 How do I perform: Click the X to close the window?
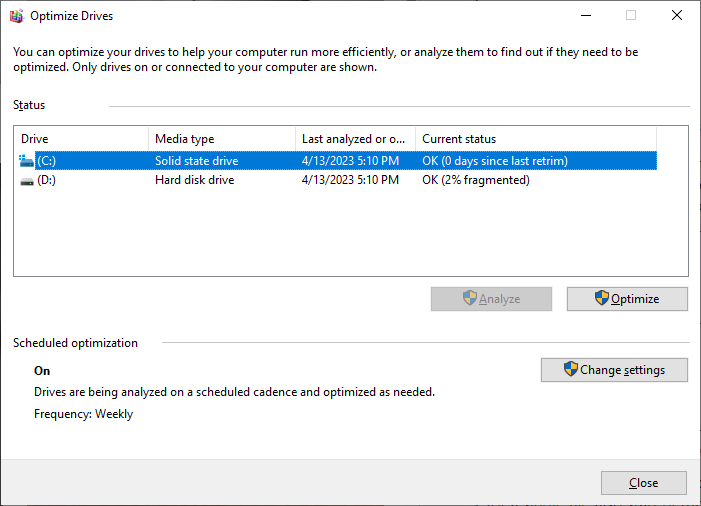click(676, 16)
